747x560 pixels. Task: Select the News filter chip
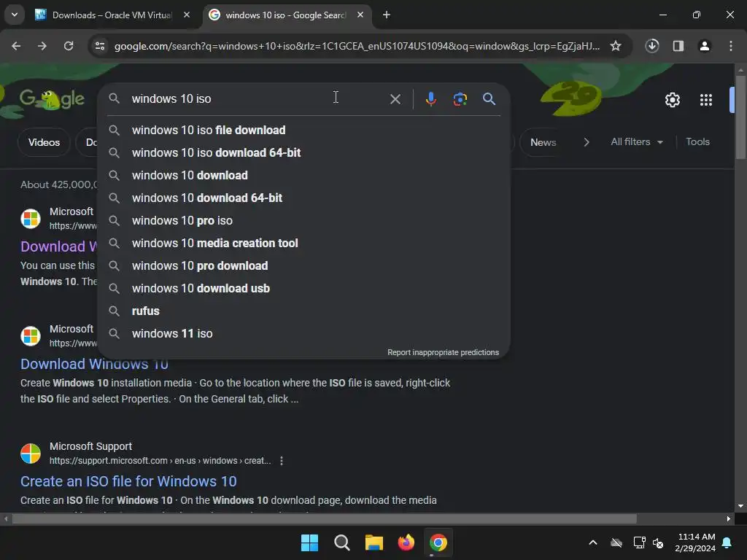[543, 142]
